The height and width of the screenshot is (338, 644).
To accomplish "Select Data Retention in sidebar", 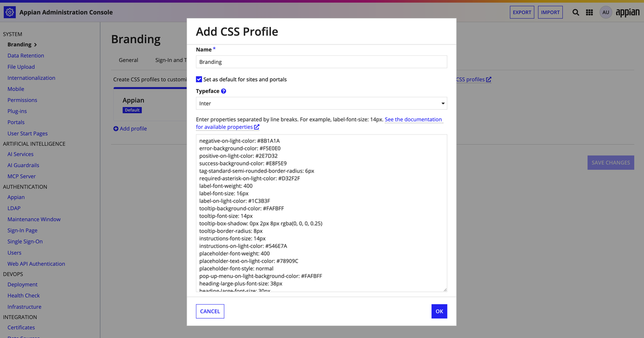I will pyautogui.click(x=26, y=55).
